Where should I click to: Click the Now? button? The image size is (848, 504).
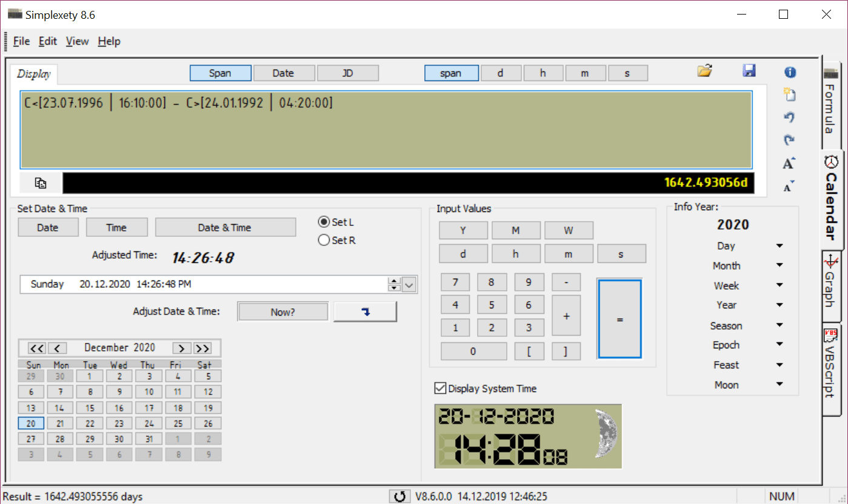point(283,312)
